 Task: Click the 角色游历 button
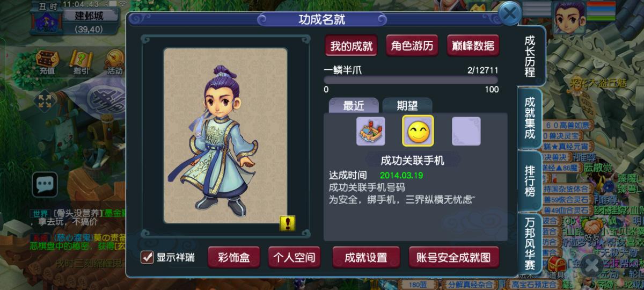[412, 46]
